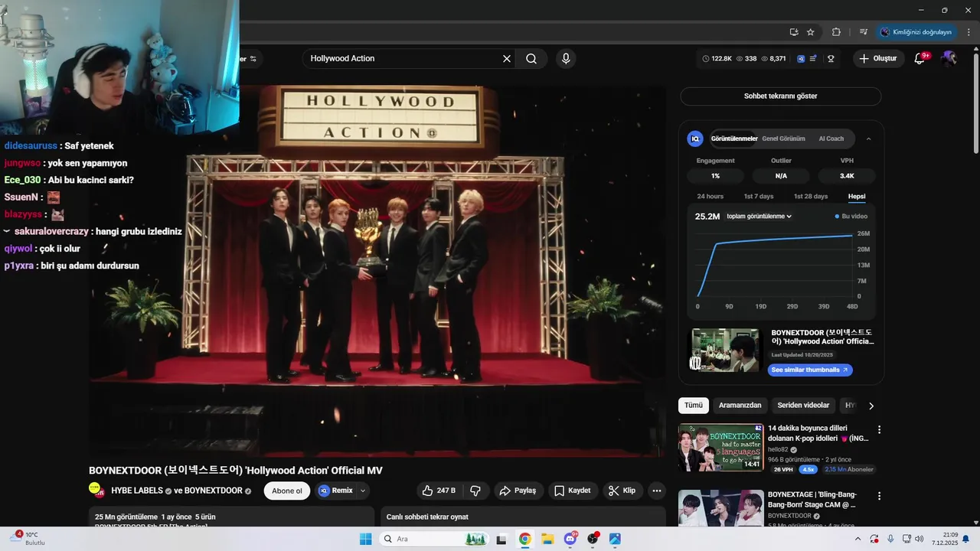Open more actions below the video
Image resolution: width=980 pixels, height=551 pixels.
coord(656,491)
